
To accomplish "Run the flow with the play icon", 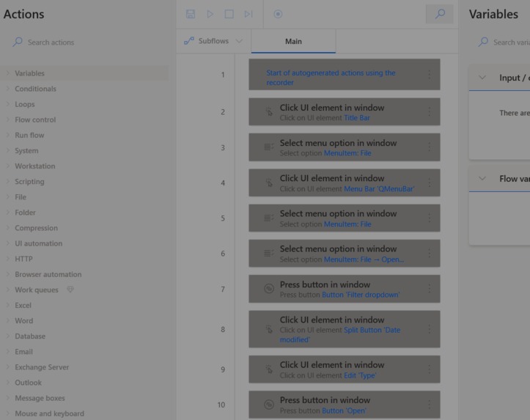I will point(210,14).
